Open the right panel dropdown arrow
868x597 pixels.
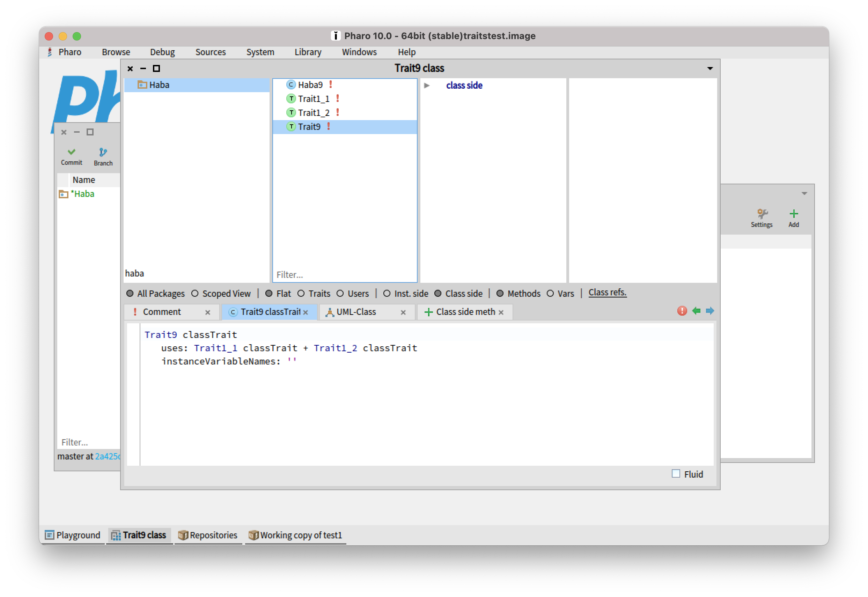click(x=804, y=193)
